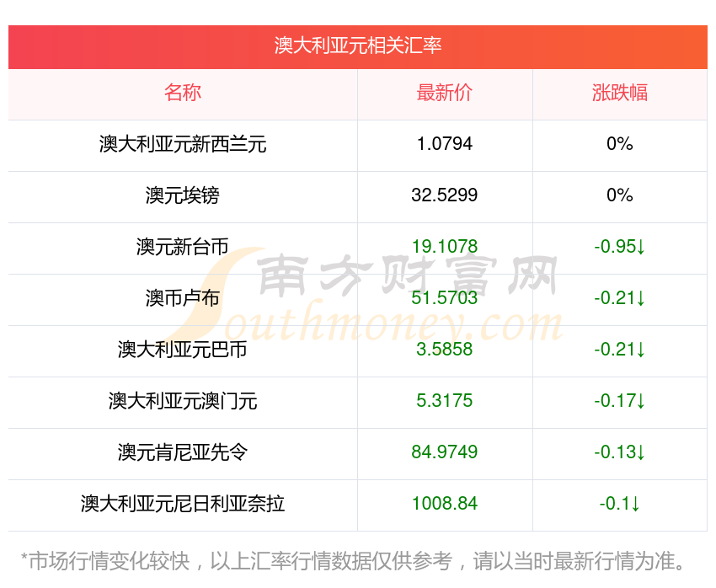Click the row name 澳大利亚元巴币
The width and height of the screenshot is (716, 588).
[183, 350]
